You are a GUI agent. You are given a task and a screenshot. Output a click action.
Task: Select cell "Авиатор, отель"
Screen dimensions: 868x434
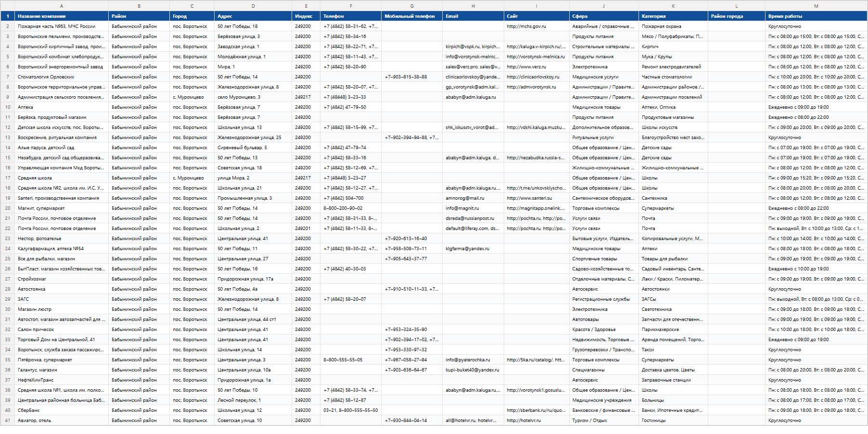[x=62, y=421]
